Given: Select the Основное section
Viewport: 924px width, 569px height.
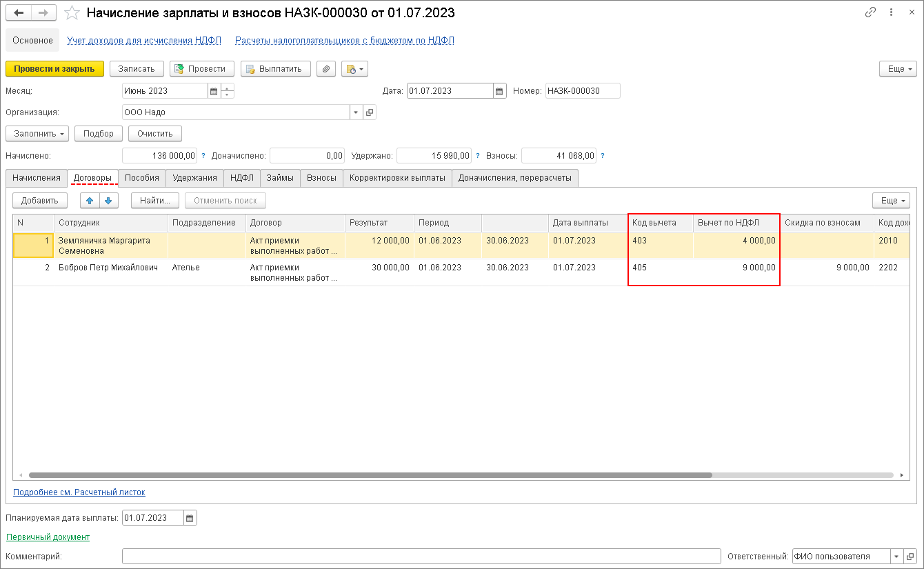Looking at the screenshot, I should tap(32, 41).
